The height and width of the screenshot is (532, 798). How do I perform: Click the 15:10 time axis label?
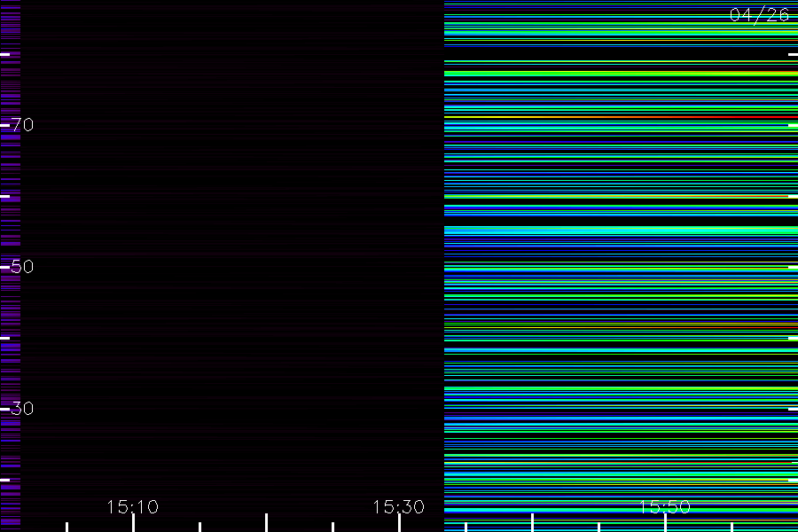tap(133, 506)
